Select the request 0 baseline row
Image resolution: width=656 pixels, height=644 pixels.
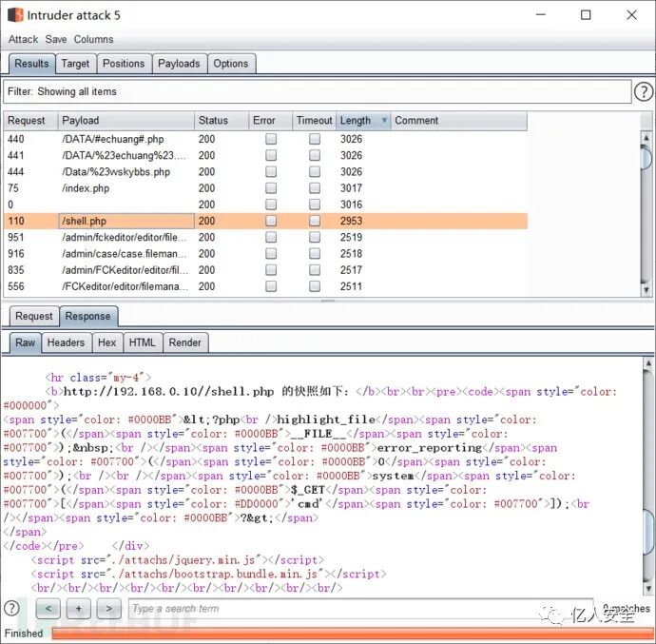[265, 205]
